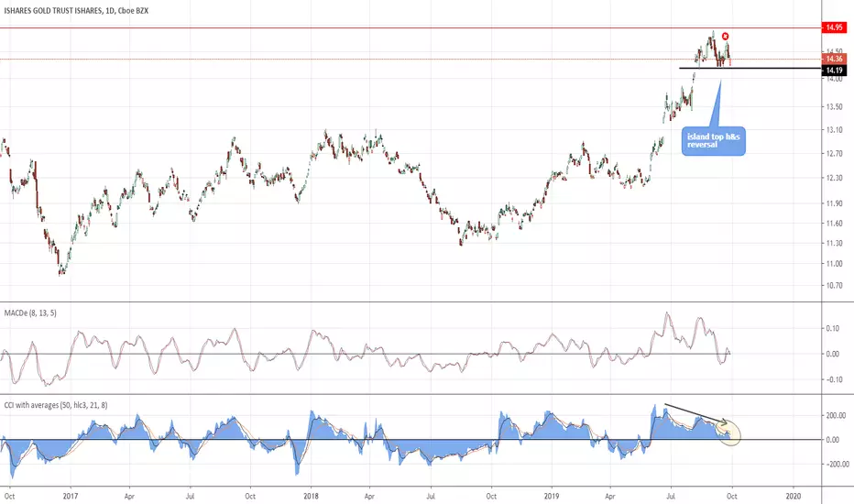Select the black horizontal support line at 14.19
This screenshot has height=504, width=854.
point(750,68)
